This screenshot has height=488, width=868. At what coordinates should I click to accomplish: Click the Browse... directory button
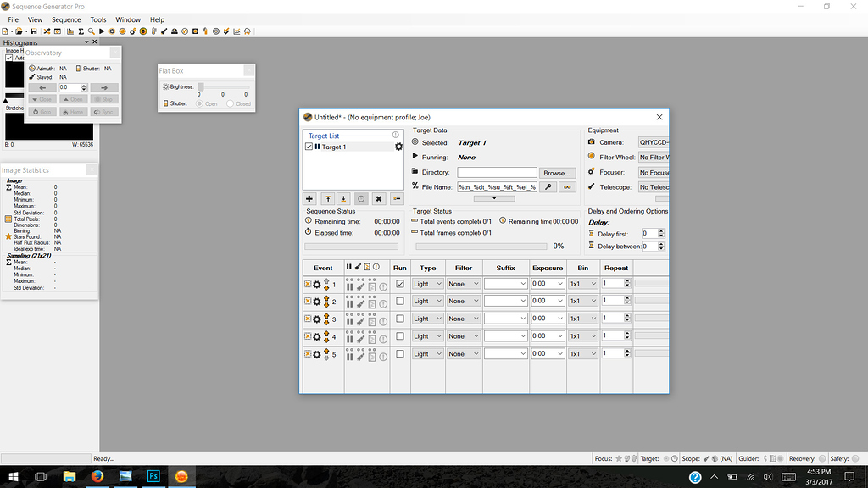point(557,173)
